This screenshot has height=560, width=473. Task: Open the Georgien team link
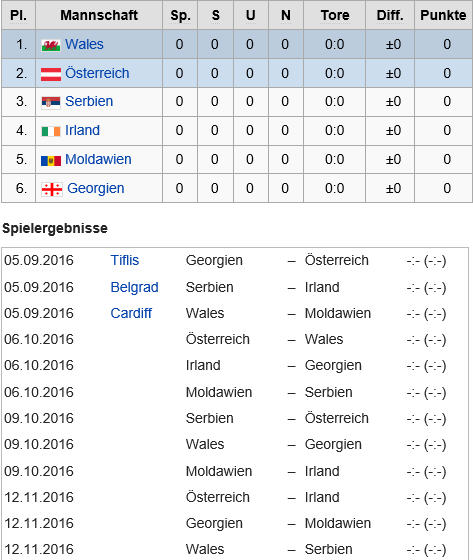click(96, 188)
